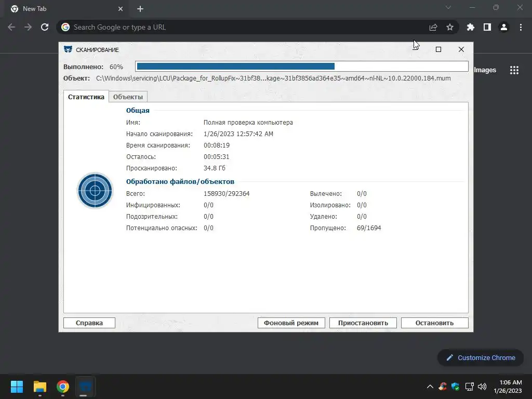The height and width of the screenshot is (399, 532).
Task: Open the Google apps grid
Action: tap(514, 70)
